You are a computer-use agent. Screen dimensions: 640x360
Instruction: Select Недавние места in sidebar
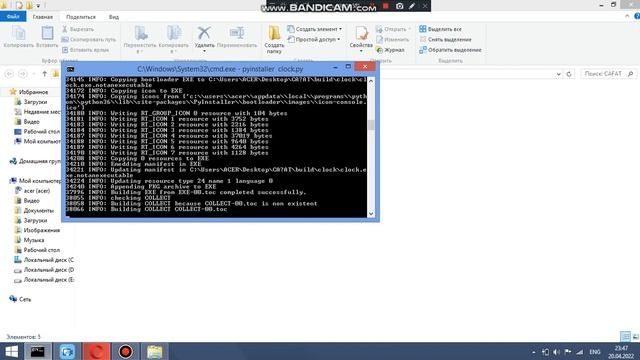(38, 112)
